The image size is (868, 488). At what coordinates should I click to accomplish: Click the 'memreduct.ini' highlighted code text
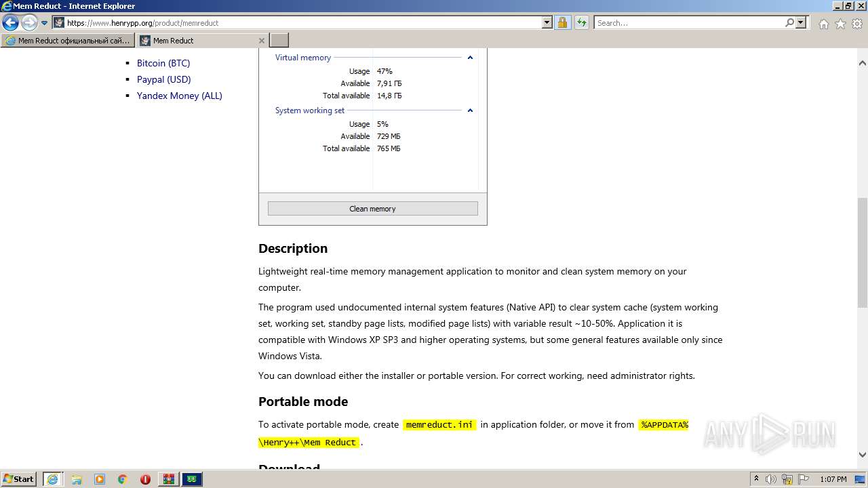(439, 425)
